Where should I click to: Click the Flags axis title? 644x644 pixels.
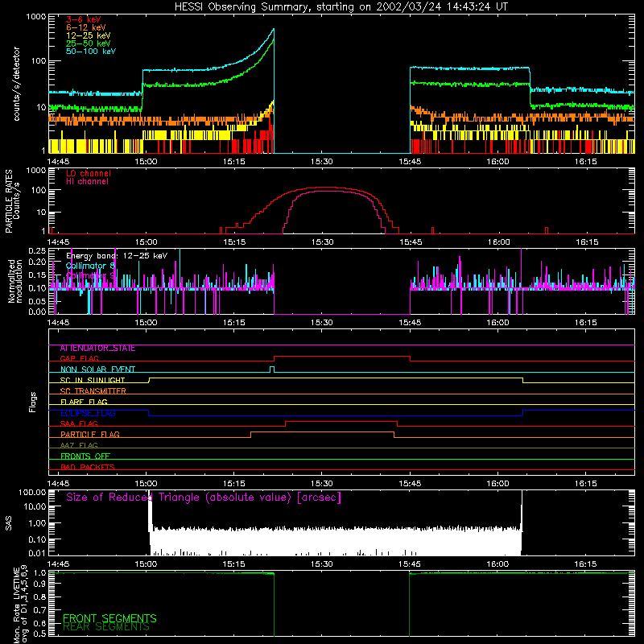pyautogui.click(x=32, y=402)
